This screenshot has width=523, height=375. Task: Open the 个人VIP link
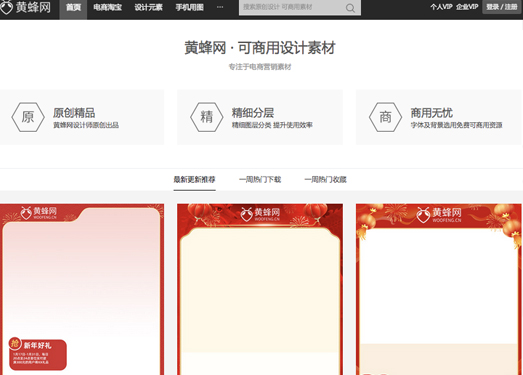pyautogui.click(x=441, y=7)
